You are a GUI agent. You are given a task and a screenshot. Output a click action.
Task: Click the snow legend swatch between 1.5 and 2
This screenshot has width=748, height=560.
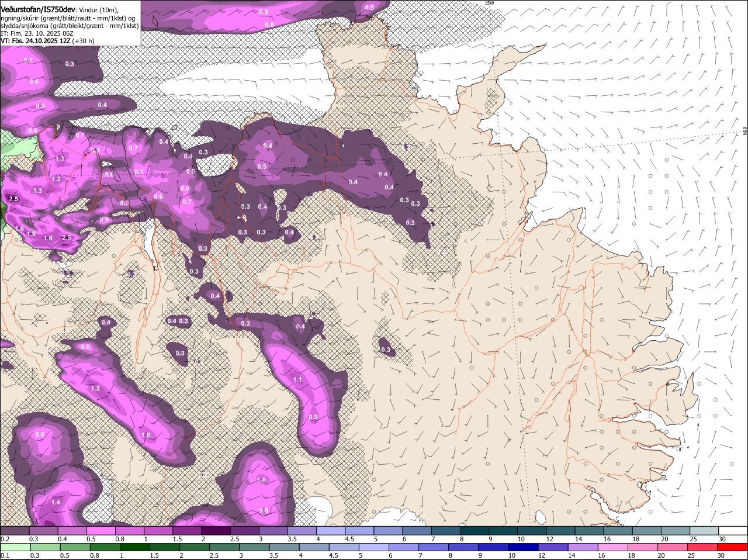tap(188, 530)
